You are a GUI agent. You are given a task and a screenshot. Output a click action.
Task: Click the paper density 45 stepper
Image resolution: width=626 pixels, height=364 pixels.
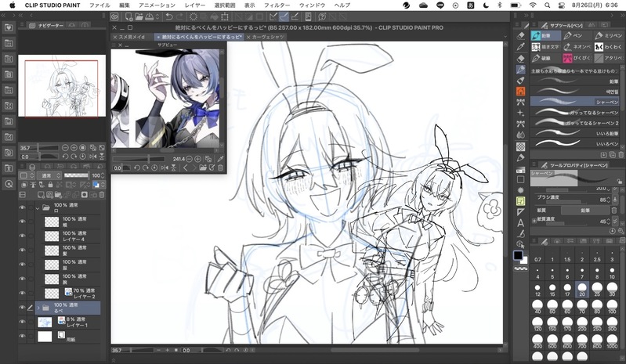(608, 222)
